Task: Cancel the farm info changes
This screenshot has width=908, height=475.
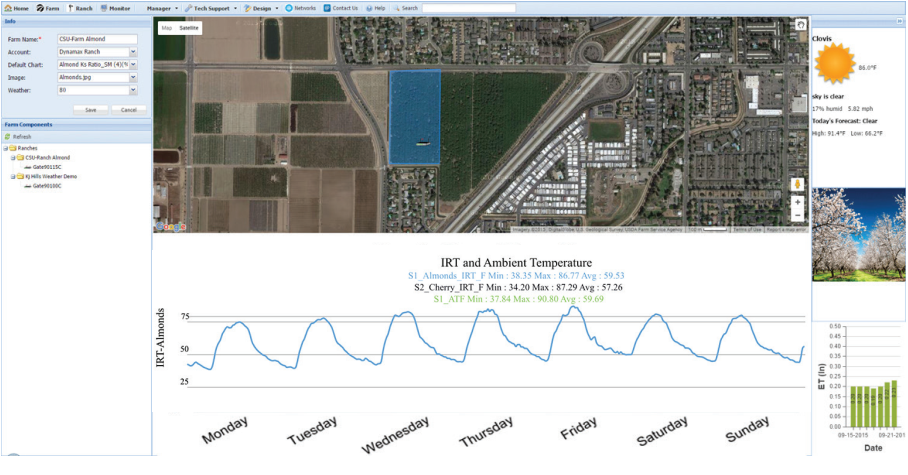Action: pos(127,109)
